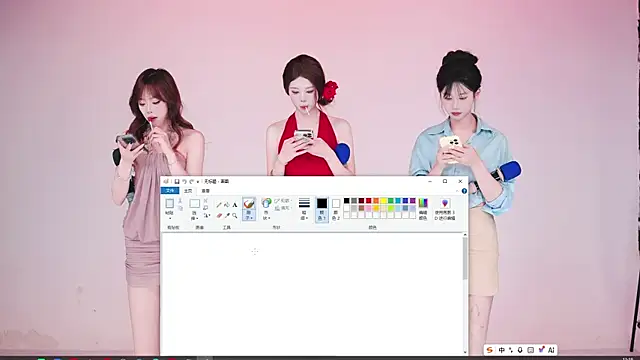The height and width of the screenshot is (360, 640).
Task: Toggle punctuation mode on IME bar
Action: coord(511,350)
